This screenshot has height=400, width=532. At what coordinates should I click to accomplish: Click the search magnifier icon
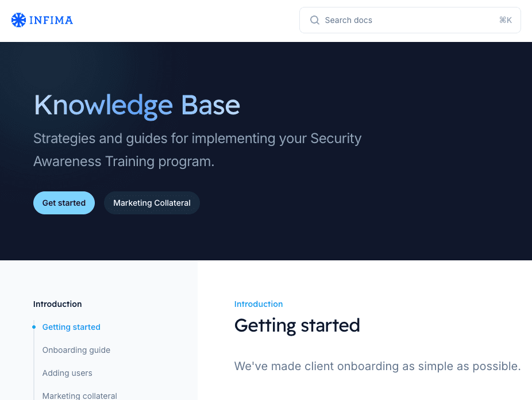pos(315,20)
